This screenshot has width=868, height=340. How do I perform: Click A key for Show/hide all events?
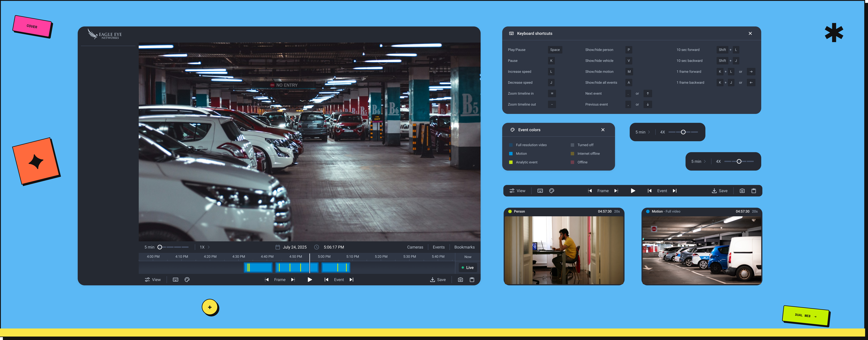click(628, 82)
